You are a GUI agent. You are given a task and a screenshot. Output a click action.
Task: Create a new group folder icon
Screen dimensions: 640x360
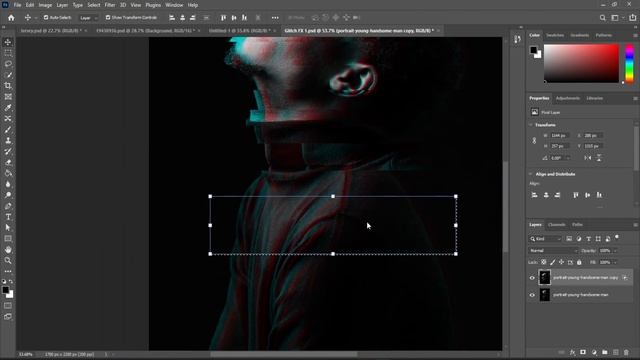604,352
